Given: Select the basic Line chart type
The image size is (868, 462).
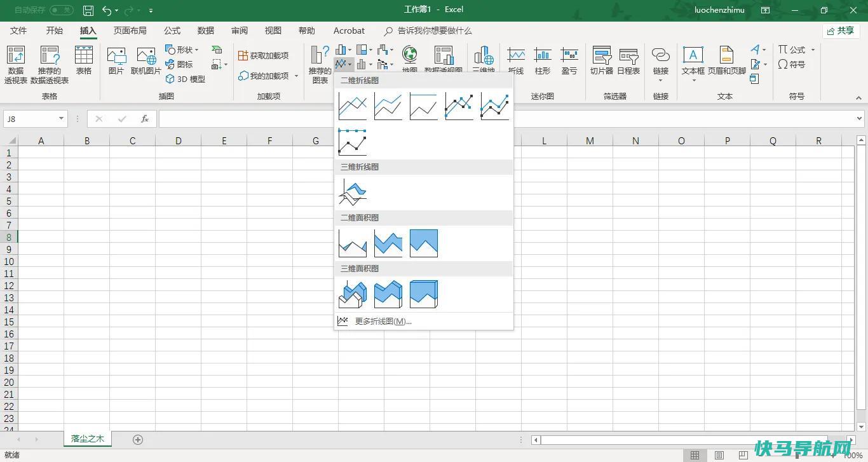Looking at the screenshot, I should (x=353, y=106).
